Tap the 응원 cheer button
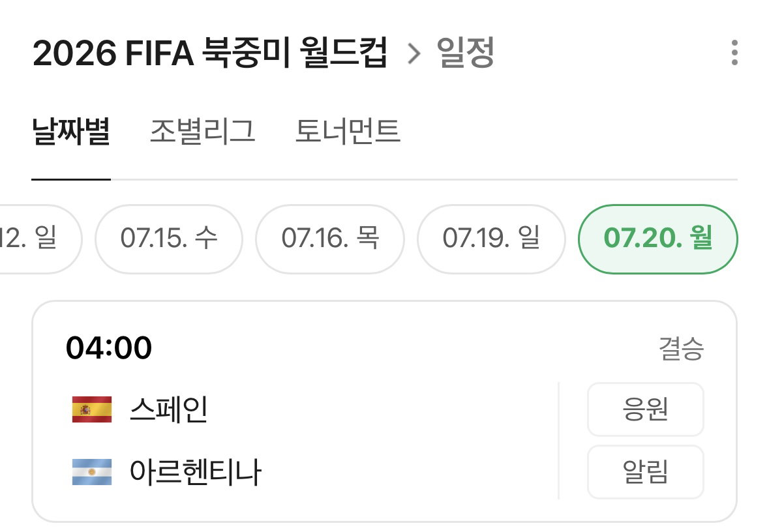 [x=646, y=409]
